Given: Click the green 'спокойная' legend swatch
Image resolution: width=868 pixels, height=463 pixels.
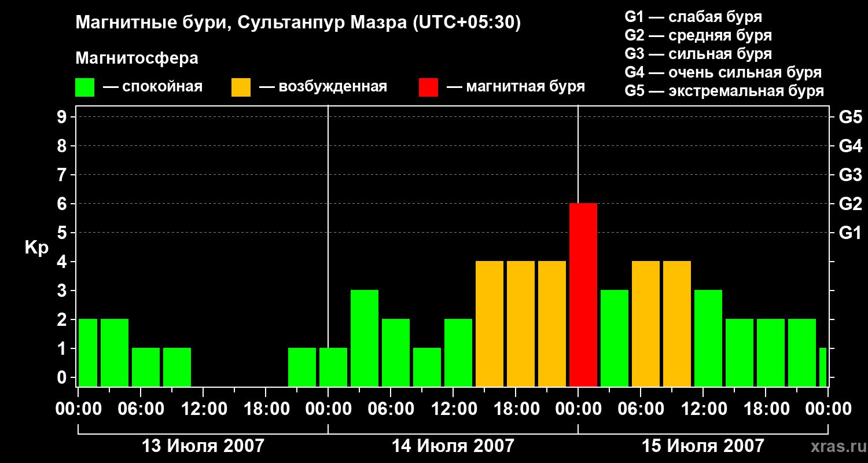Looking at the screenshot, I should (85, 87).
